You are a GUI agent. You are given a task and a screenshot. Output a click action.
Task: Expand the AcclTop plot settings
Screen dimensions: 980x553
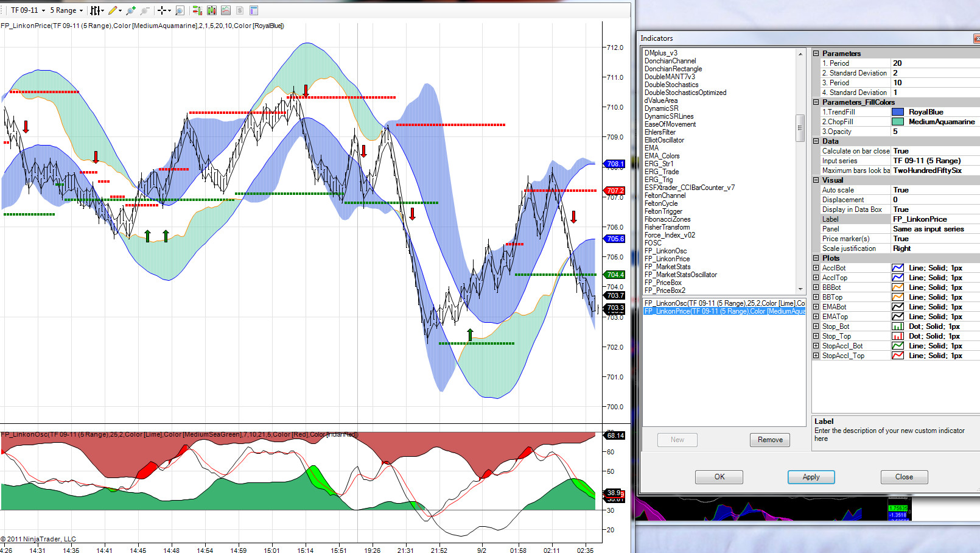coord(816,278)
